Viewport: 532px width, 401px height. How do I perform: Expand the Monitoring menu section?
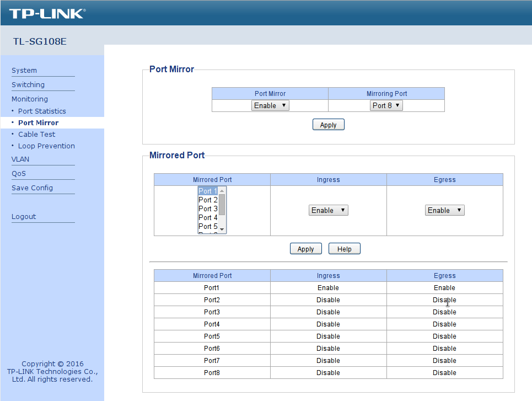tap(30, 99)
